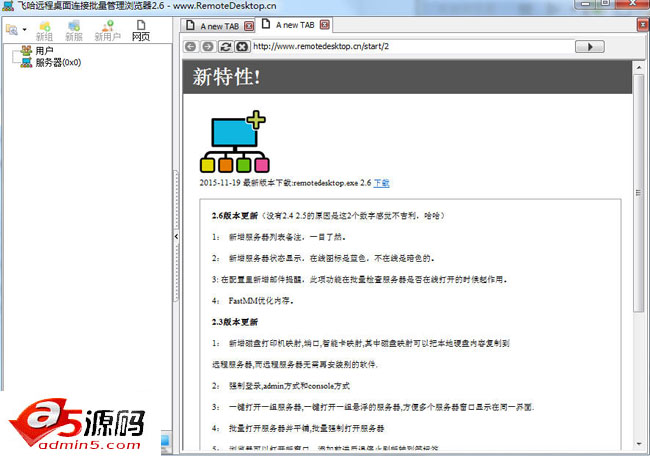Stop loading the page
Viewport: 650px width, 456px height.
(242, 46)
